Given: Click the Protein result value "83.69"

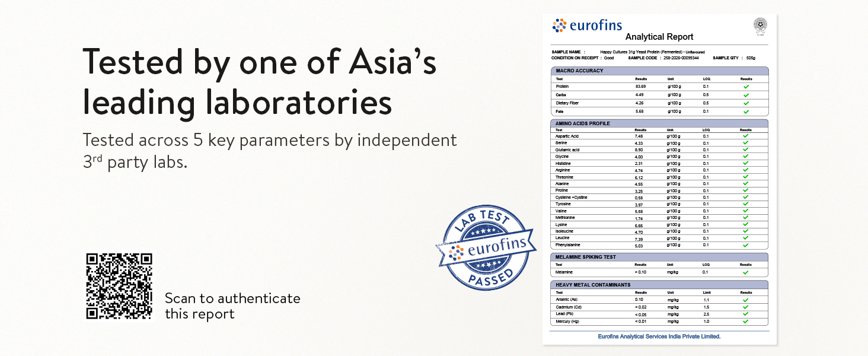Looking at the screenshot, I should [x=640, y=87].
